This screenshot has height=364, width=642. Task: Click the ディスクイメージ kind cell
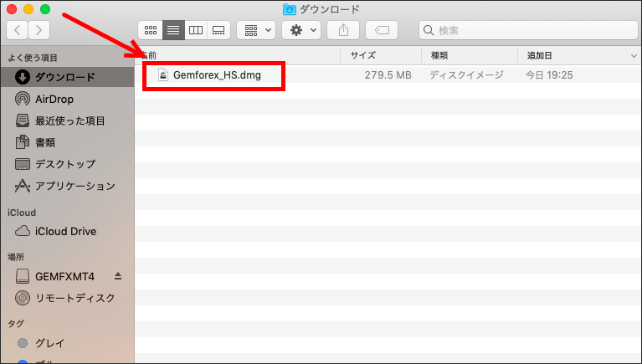[x=466, y=75]
